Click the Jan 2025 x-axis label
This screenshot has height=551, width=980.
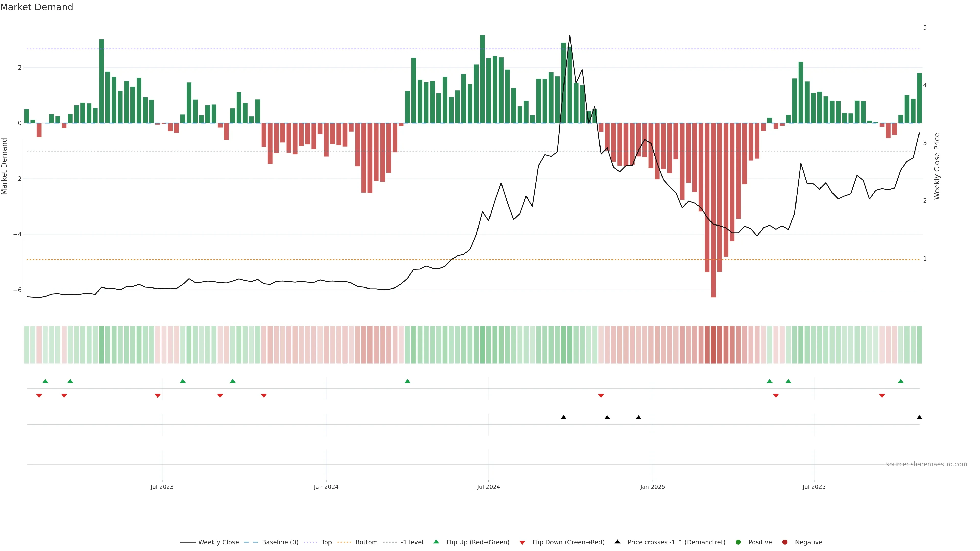653,487
